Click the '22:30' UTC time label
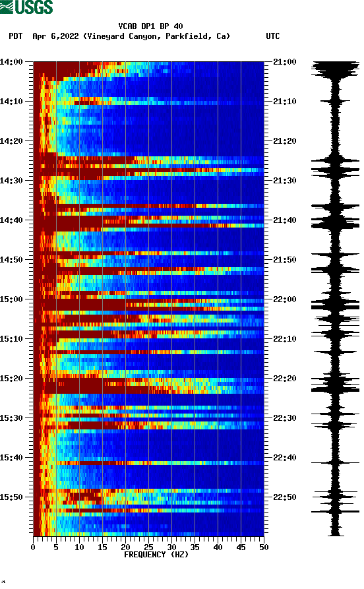Viewport: 364px width, 589px height. (x=285, y=418)
